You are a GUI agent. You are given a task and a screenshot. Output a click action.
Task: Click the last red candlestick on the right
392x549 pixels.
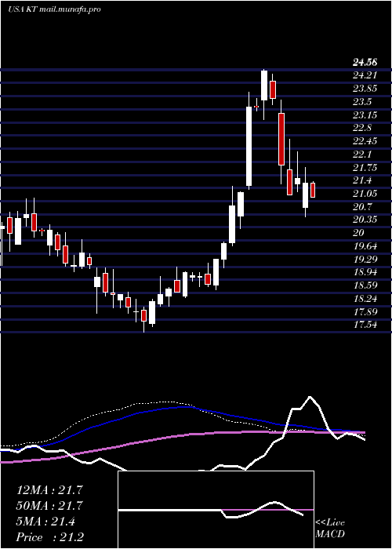(x=313, y=190)
